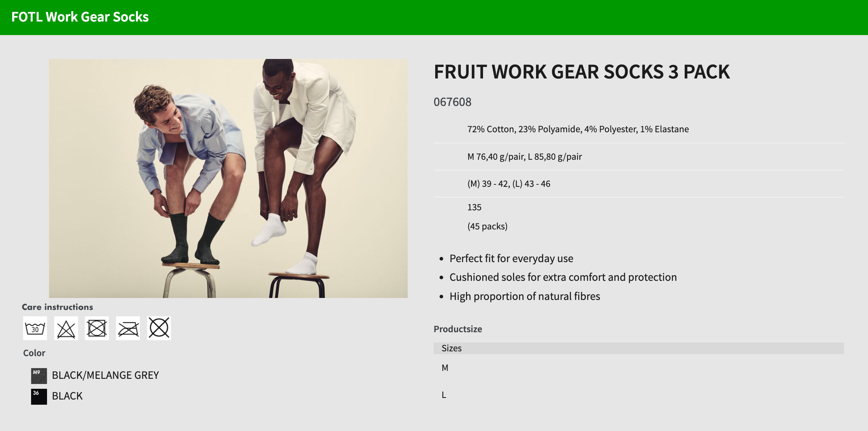Click the do not tumble dry icon

pyautogui.click(x=97, y=328)
